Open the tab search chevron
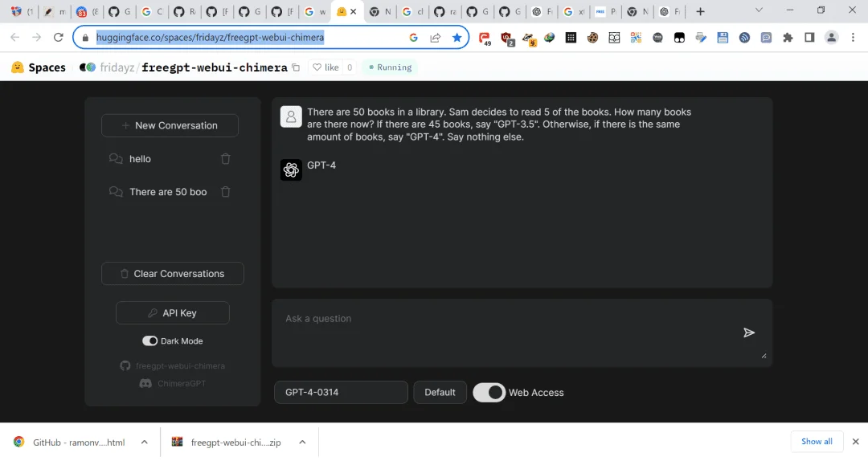868x461 pixels. point(759,10)
